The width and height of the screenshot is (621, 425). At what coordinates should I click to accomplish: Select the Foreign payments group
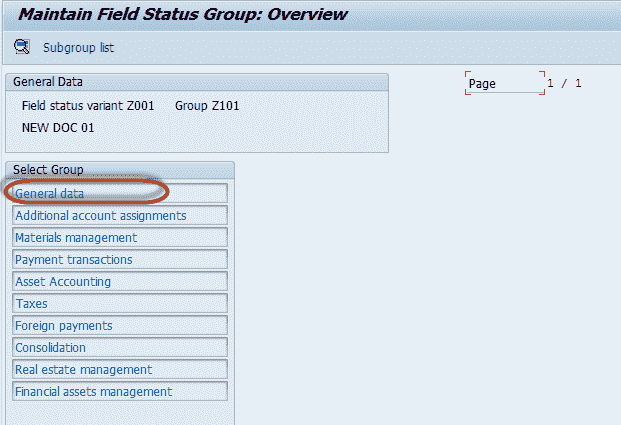120,326
